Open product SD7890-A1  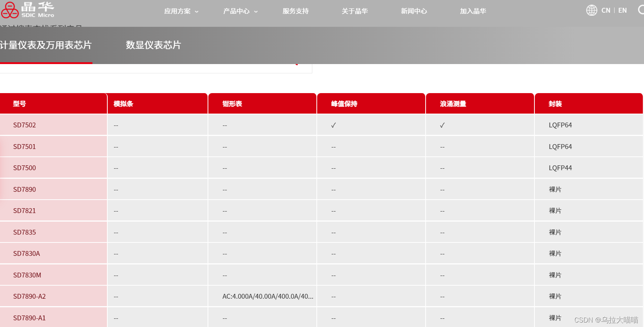point(29,318)
